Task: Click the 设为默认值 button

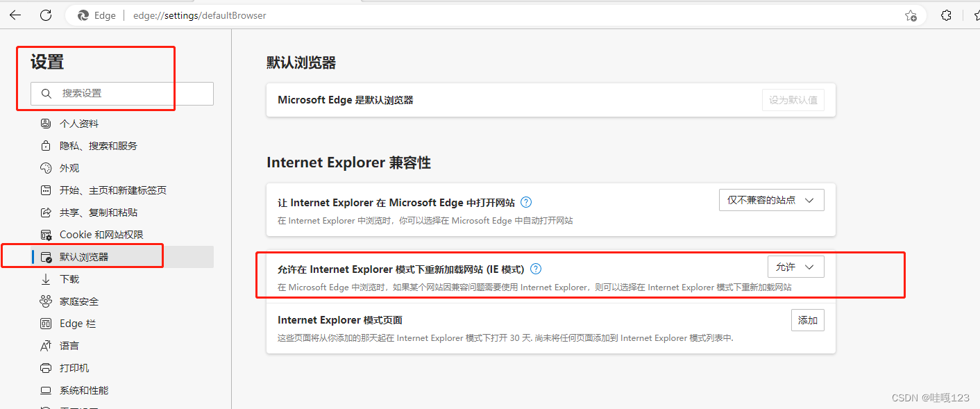Action: tap(793, 99)
